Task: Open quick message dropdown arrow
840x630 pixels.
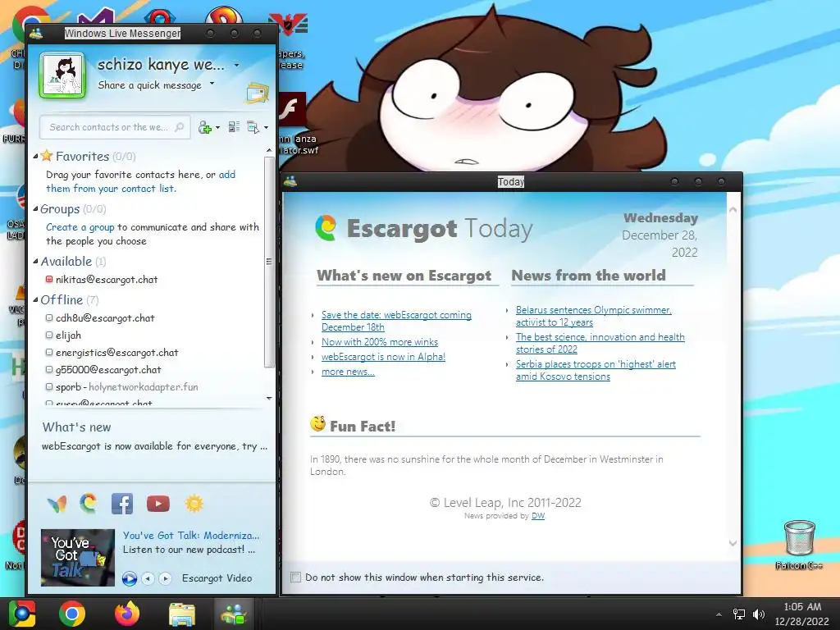Action: [x=212, y=84]
